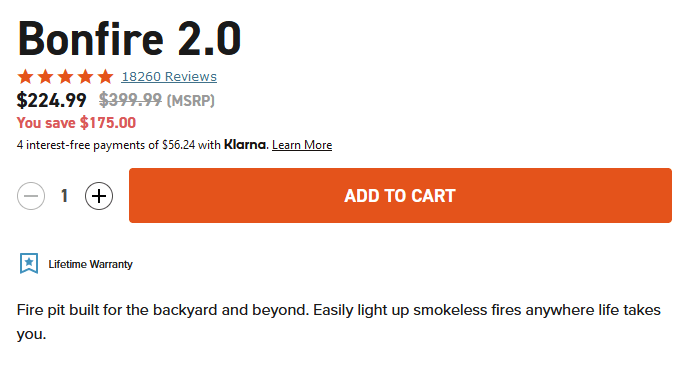The width and height of the screenshot is (689, 372).
Task: Click the Bonfire 2.0 product title
Action: pyautogui.click(x=129, y=39)
